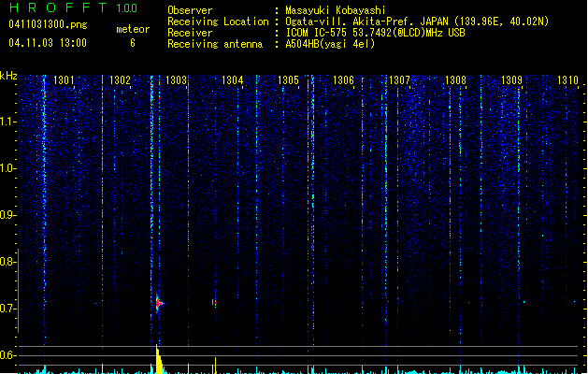Image resolution: width=588 pixels, height=374 pixels.
Task: Click the kHz axis unit label
Action: [x=8, y=76]
